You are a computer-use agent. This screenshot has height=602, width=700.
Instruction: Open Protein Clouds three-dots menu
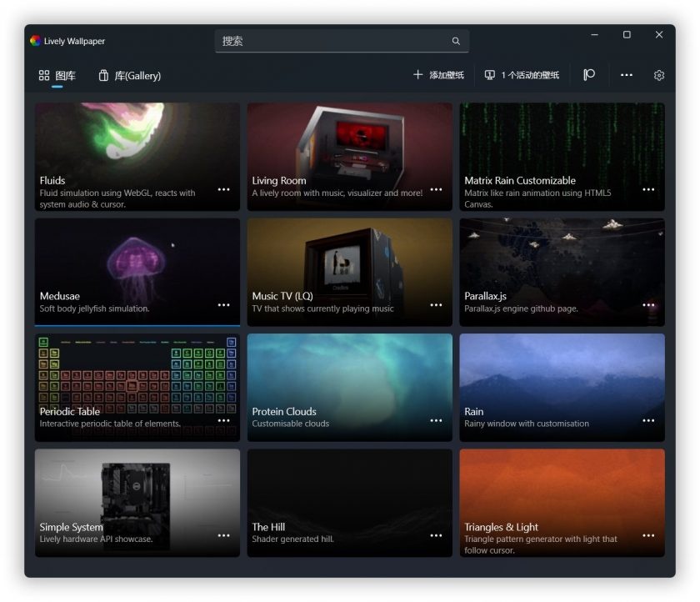click(x=436, y=420)
